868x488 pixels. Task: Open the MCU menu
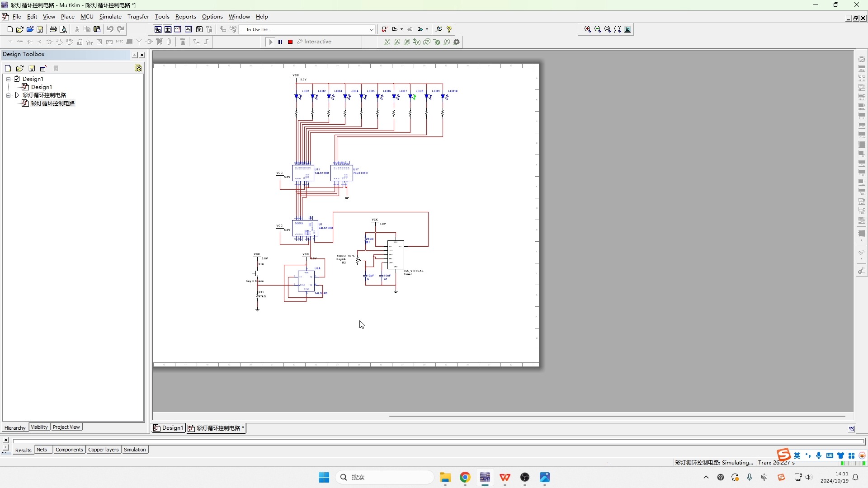(x=87, y=17)
